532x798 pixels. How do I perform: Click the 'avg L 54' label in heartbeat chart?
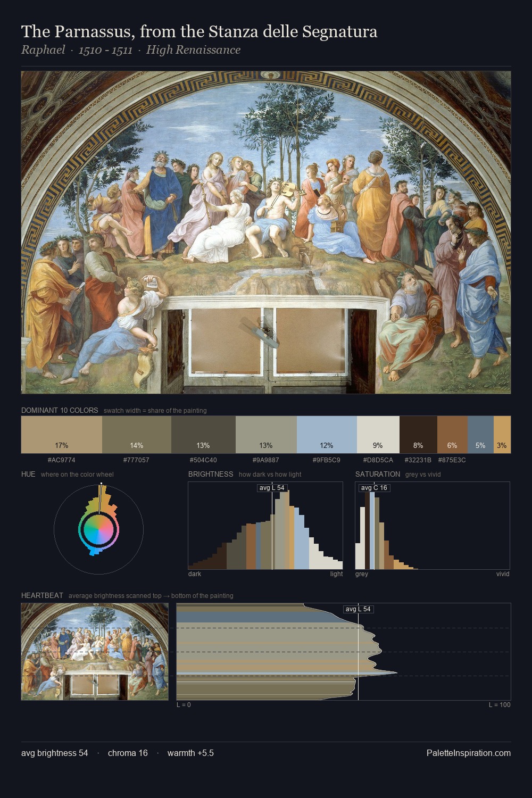pyautogui.click(x=358, y=609)
